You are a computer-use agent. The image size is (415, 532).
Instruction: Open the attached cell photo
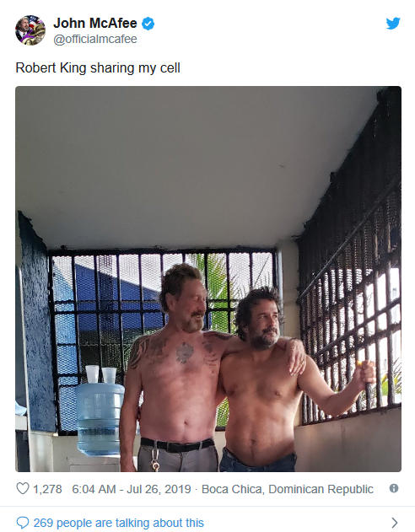point(208,279)
